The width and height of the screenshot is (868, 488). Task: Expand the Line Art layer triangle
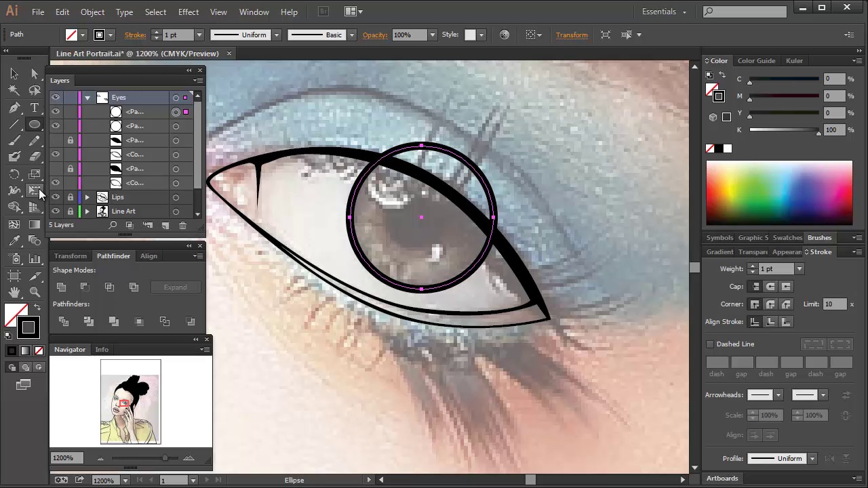(87, 211)
